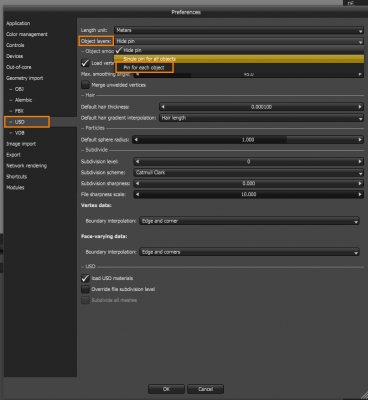Click the File sharpness scale right arrow

coord(360,194)
